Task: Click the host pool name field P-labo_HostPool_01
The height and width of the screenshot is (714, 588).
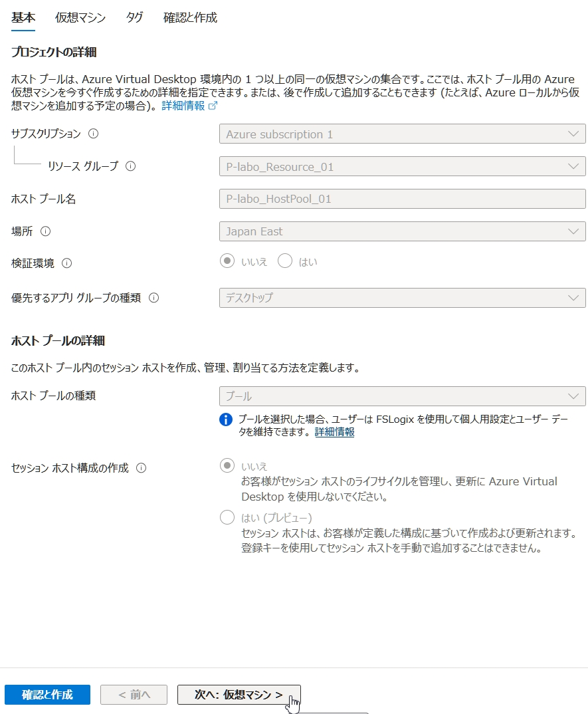Action: 403,199
